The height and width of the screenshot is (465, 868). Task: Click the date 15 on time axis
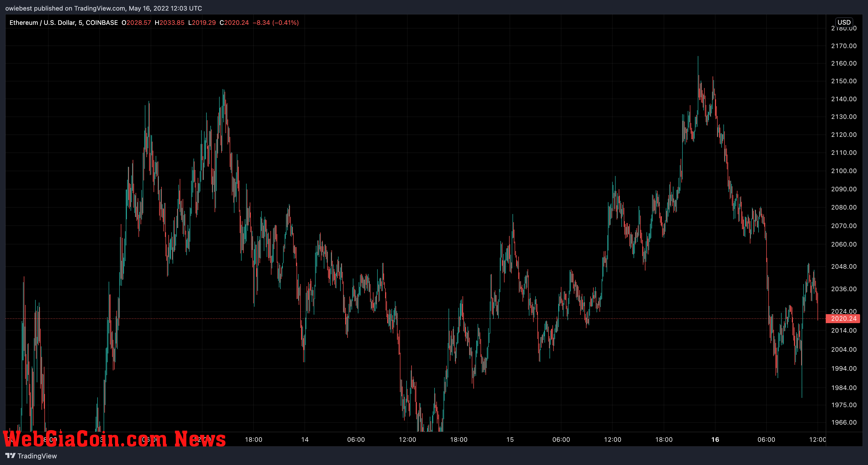[x=510, y=440]
